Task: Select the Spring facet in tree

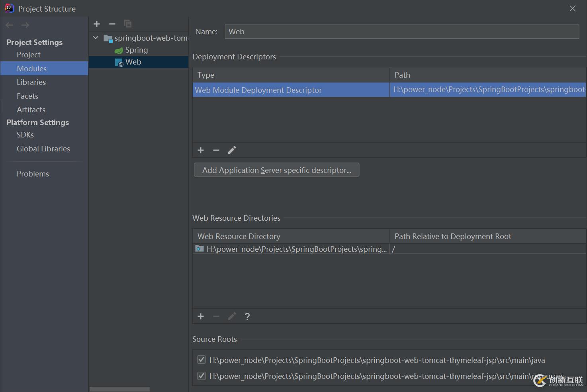Action: pyautogui.click(x=136, y=50)
